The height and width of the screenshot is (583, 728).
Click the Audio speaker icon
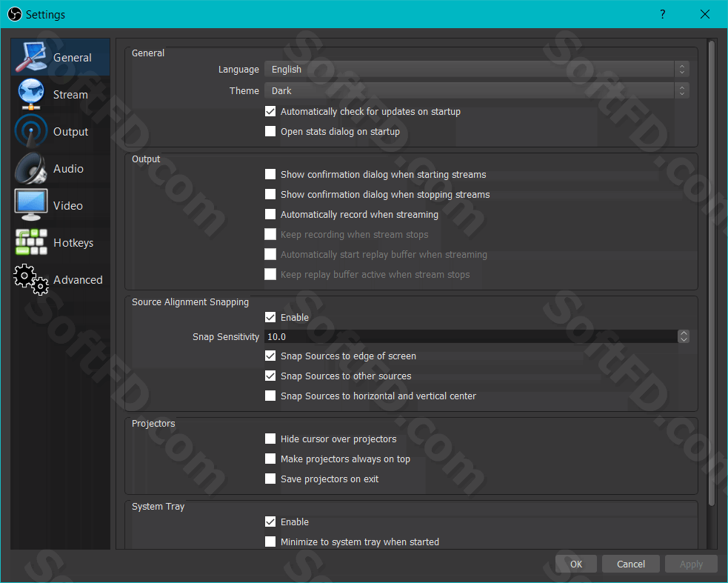[31, 168]
